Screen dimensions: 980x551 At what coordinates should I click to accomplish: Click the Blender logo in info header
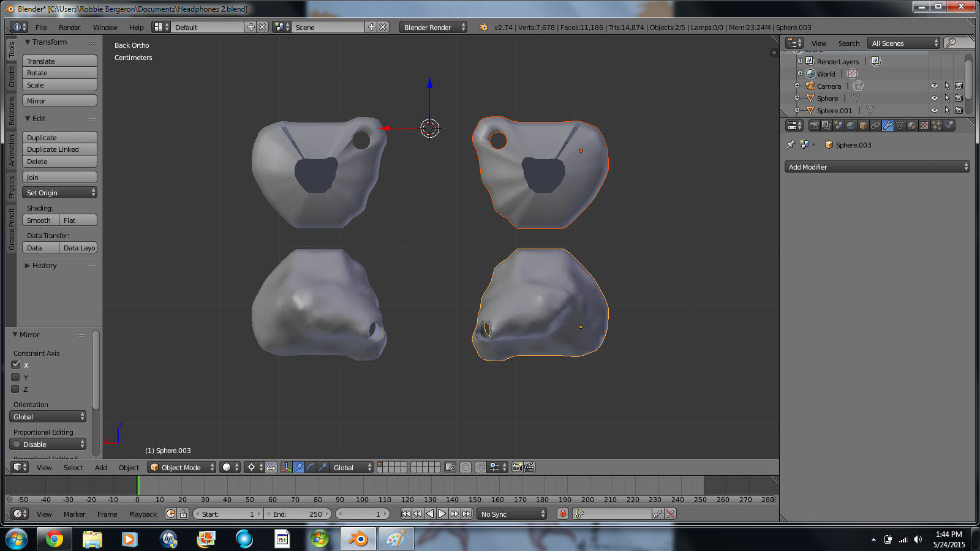[x=483, y=27]
